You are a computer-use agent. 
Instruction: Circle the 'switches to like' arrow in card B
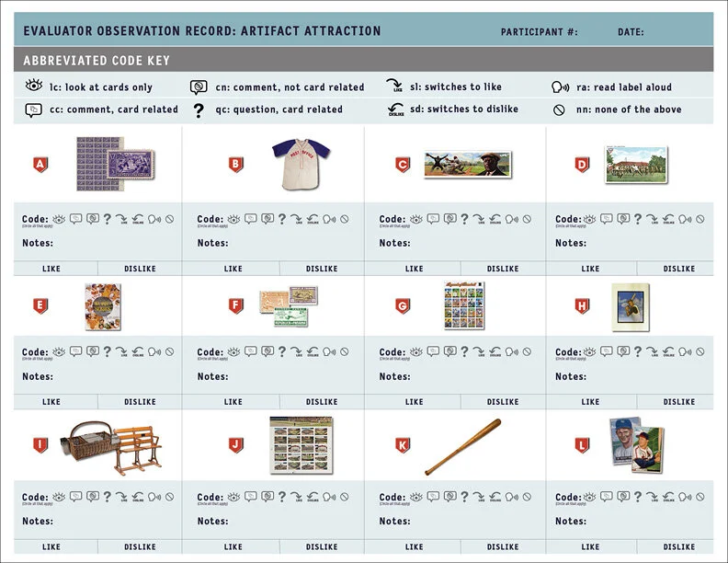point(296,219)
